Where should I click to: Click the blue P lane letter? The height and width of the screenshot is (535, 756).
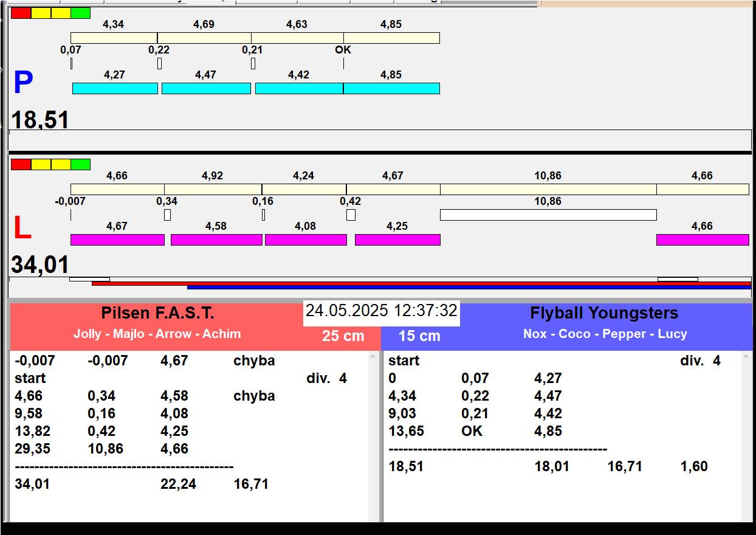(23, 83)
